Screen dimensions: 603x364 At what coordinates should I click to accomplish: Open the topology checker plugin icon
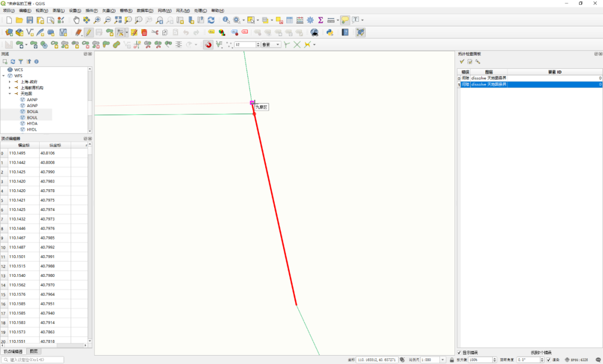(360, 32)
